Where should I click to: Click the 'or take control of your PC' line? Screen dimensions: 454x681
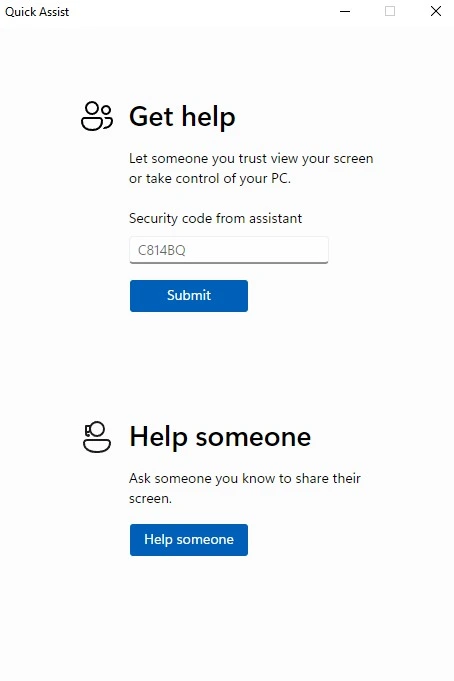(209, 179)
